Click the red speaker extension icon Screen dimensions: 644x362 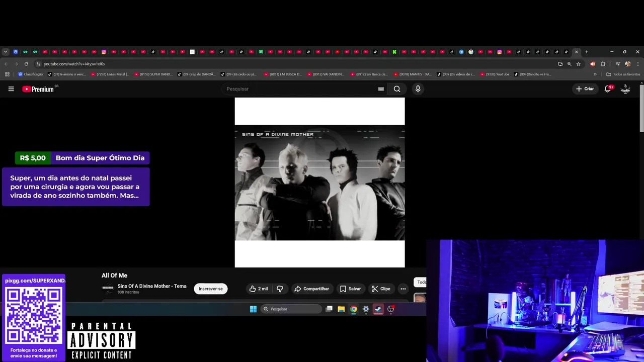592,64
